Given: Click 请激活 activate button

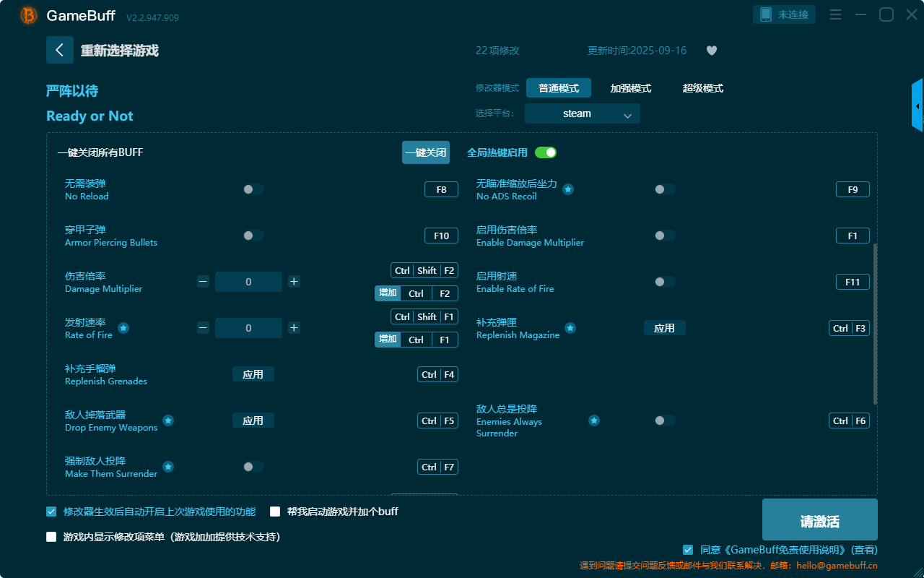Looking at the screenshot, I should (x=820, y=519).
